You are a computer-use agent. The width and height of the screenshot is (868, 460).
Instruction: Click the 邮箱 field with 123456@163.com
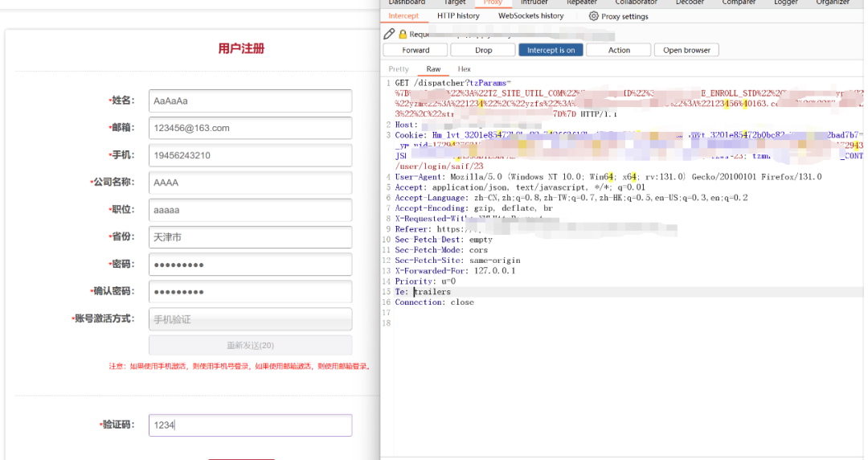pos(250,128)
